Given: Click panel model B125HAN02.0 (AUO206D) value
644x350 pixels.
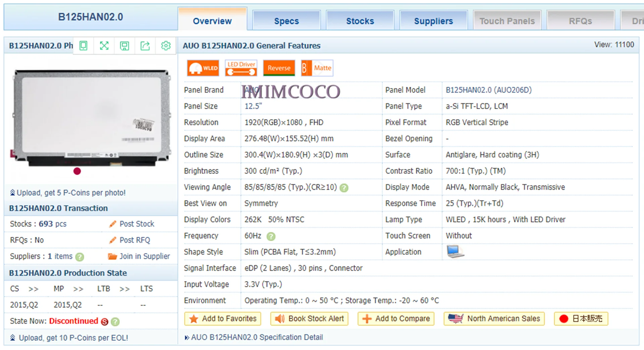Looking at the screenshot, I should click(x=489, y=90).
